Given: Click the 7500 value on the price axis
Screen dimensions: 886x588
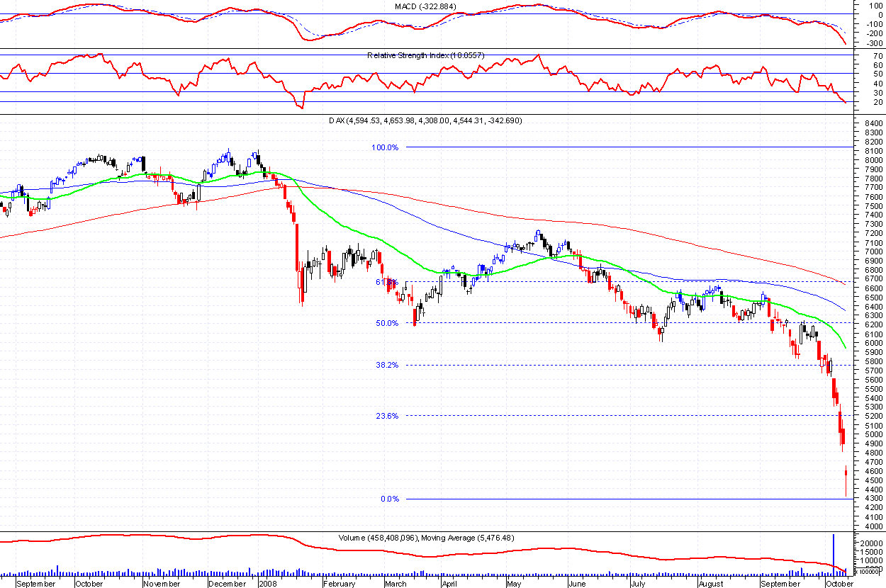Looking at the screenshot, I should (873, 206).
